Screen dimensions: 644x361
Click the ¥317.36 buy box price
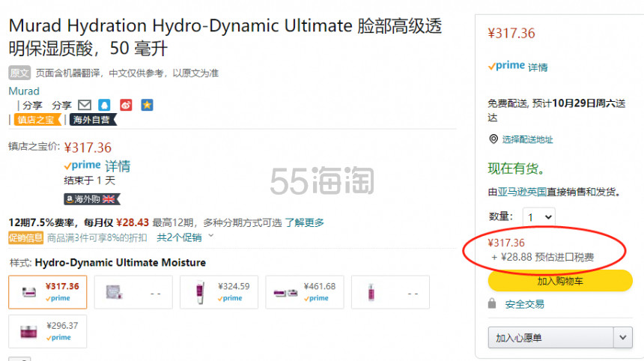click(511, 33)
